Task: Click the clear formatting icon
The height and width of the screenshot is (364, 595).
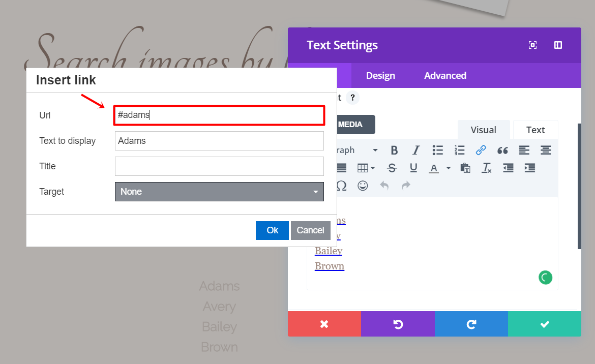Action: pos(487,168)
